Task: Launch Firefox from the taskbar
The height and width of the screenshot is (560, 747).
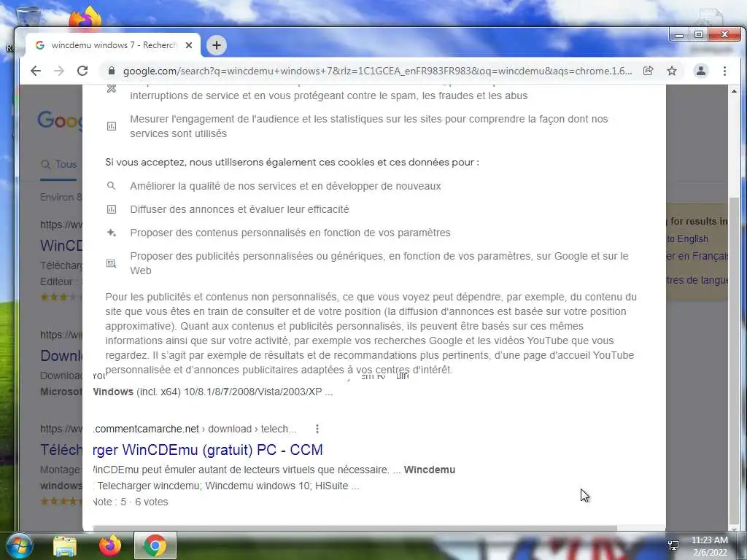Action: 109,545
